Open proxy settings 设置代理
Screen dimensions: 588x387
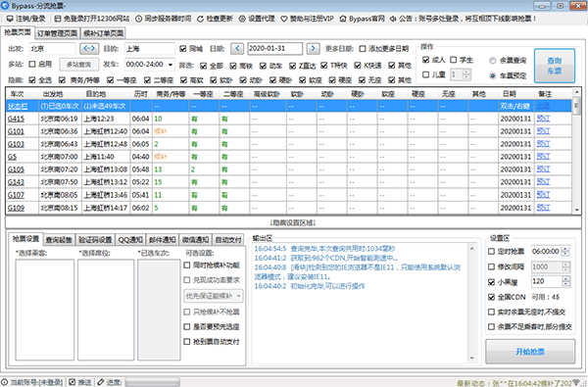pos(257,19)
